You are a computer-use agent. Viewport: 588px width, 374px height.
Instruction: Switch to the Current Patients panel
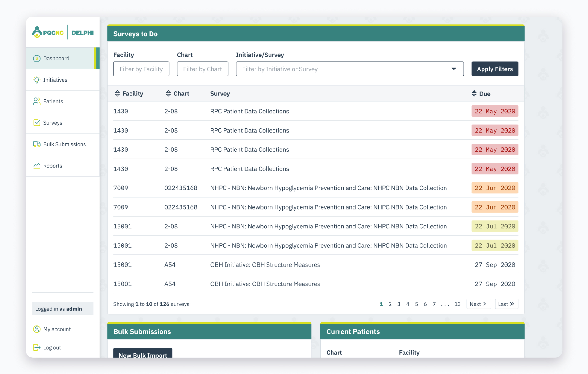(x=353, y=331)
